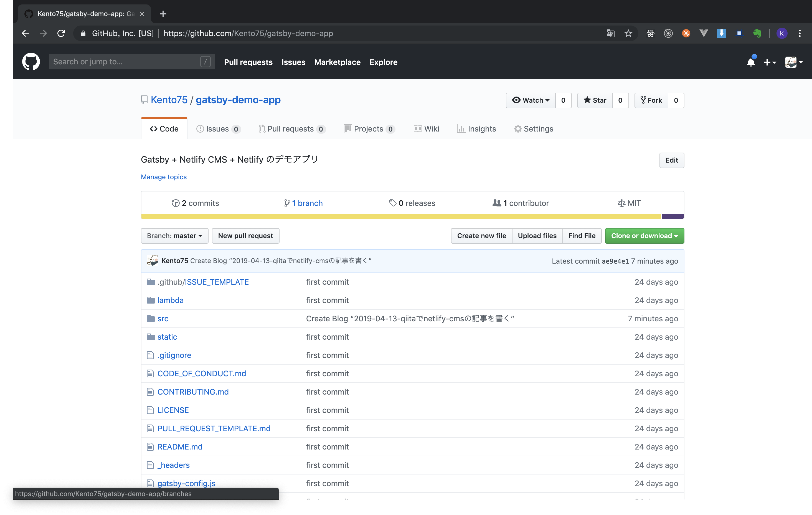Click the Manage topics link
Viewport: 812px width, 515px height.
[164, 177]
